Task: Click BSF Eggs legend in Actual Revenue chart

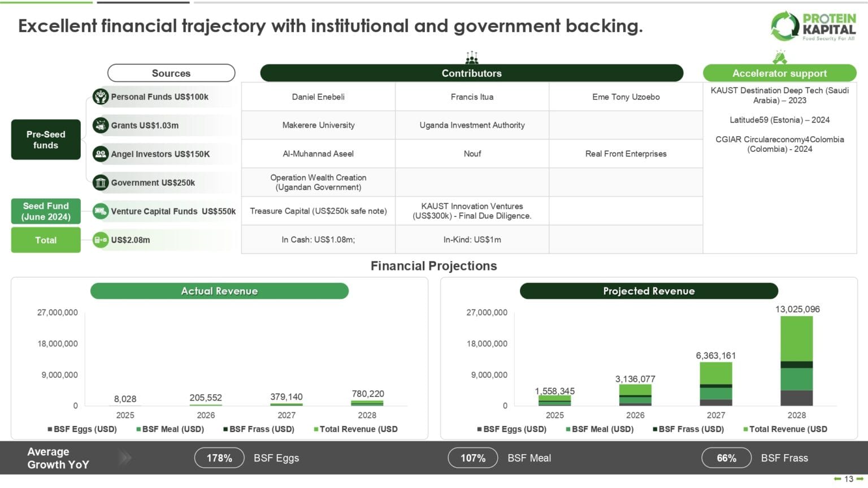Action: (x=83, y=429)
